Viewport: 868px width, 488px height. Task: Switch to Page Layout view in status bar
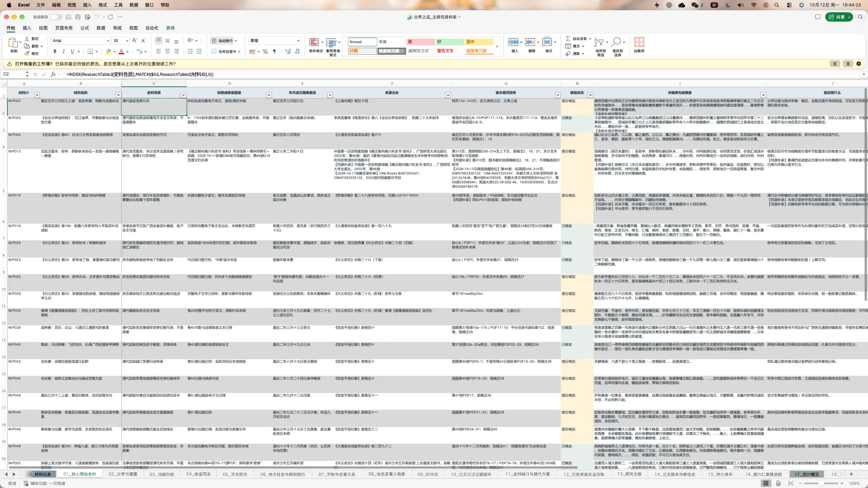pos(778,483)
